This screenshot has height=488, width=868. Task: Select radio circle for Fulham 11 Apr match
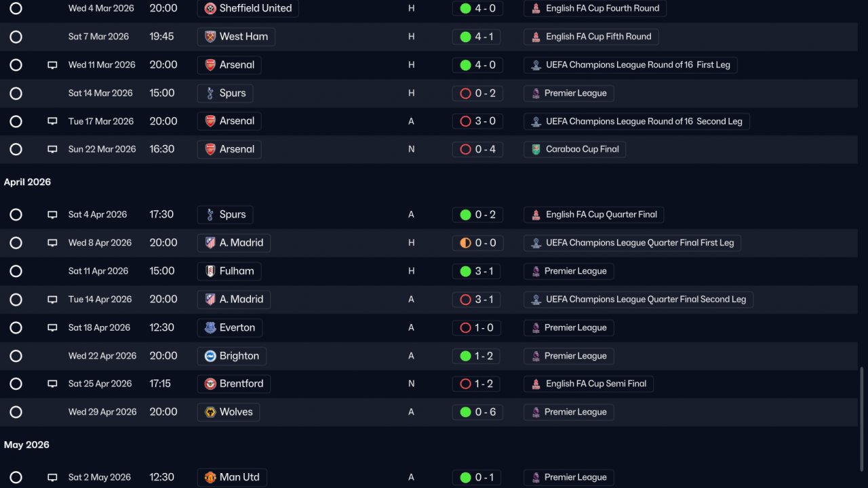16,271
